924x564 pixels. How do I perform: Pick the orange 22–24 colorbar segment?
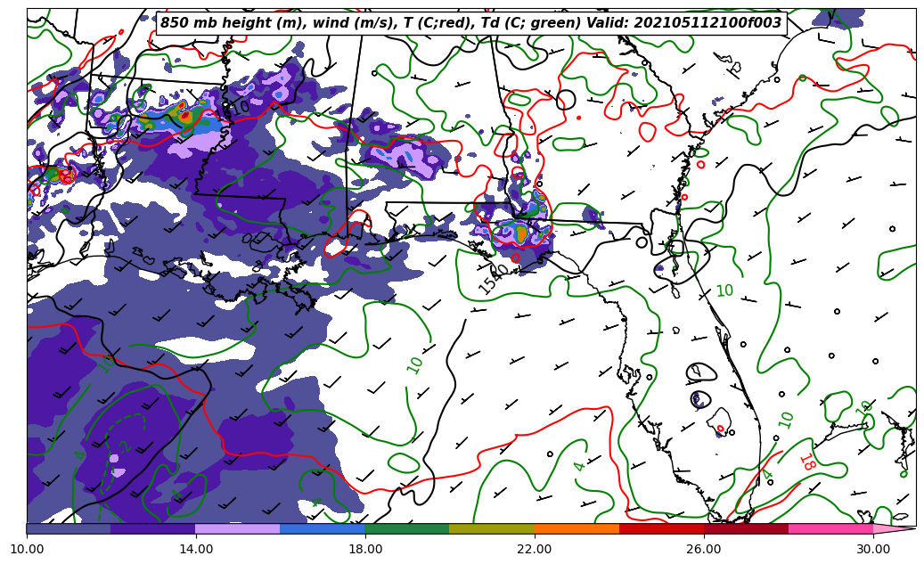click(576, 528)
